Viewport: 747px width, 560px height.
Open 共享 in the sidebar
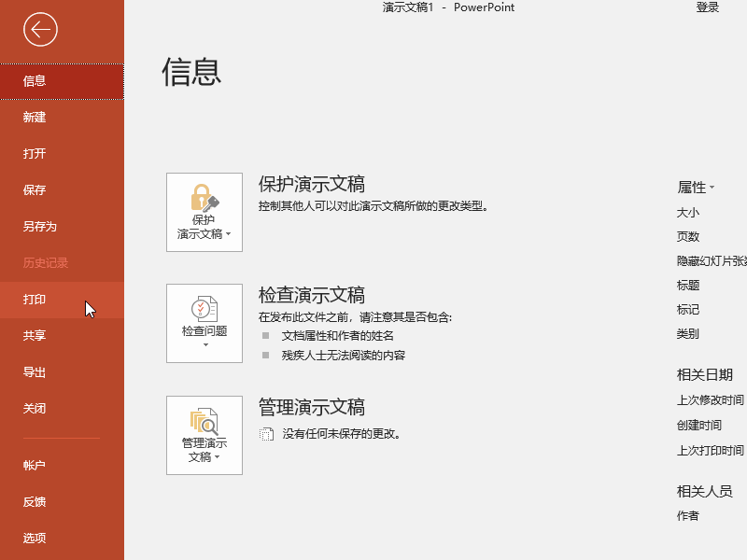coord(62,336)
